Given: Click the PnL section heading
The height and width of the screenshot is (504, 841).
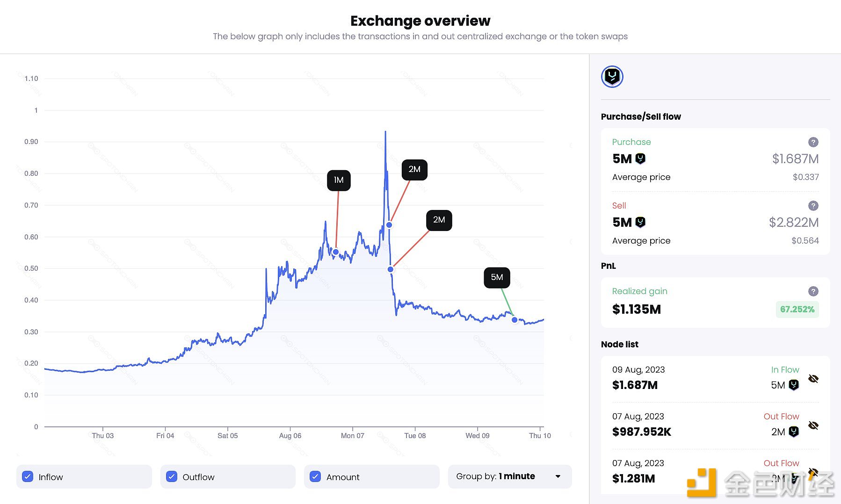Looking at the screenshot, I should [x=608, y=266].
